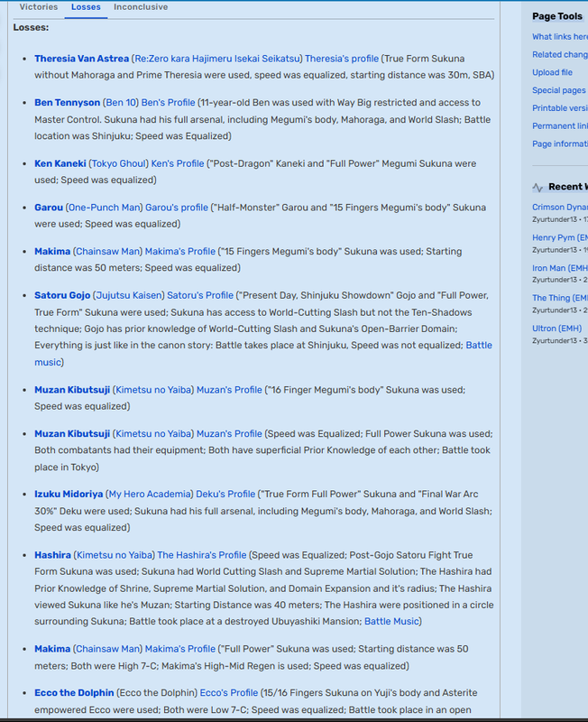Open Izuku Midoriya link
The width and height of the screenshot is (588, 722).
pos(69,494)
